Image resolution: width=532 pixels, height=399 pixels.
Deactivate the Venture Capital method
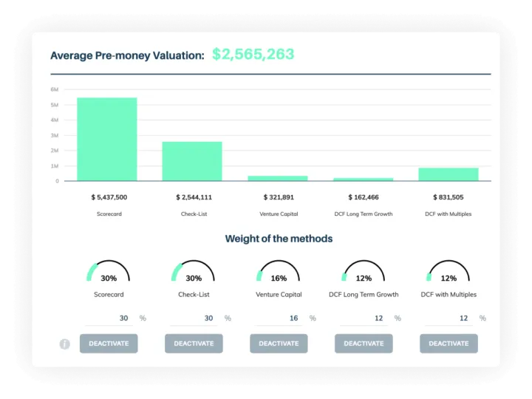(279, 344)
